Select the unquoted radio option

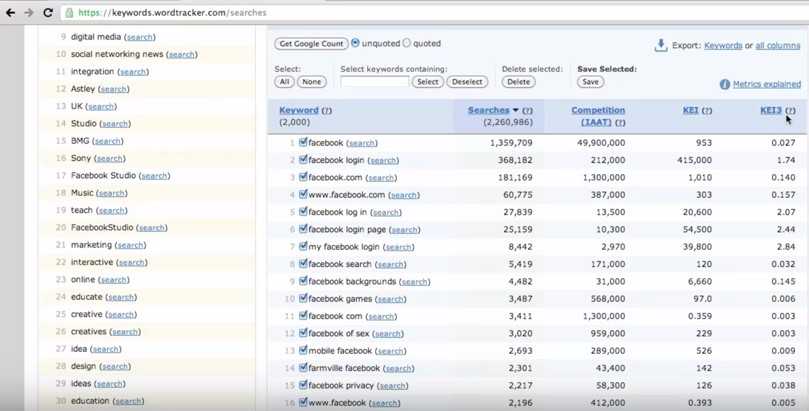[x=356, y=44]
